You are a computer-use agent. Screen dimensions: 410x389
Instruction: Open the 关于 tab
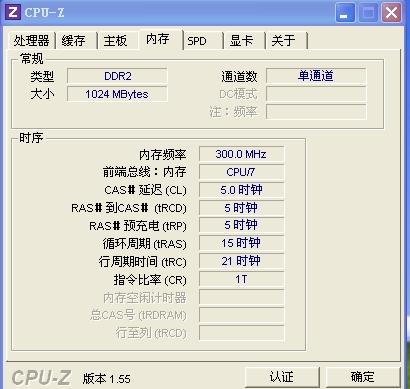point(286,41)
